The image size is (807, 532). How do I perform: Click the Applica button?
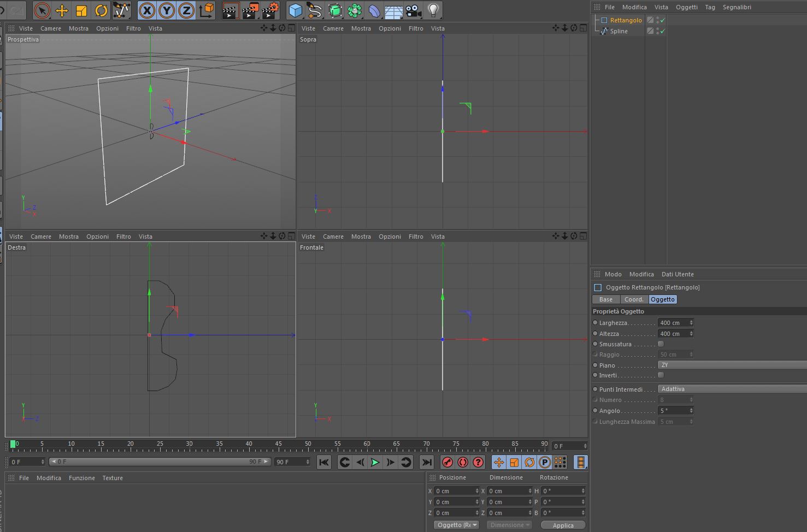(563, 525)
